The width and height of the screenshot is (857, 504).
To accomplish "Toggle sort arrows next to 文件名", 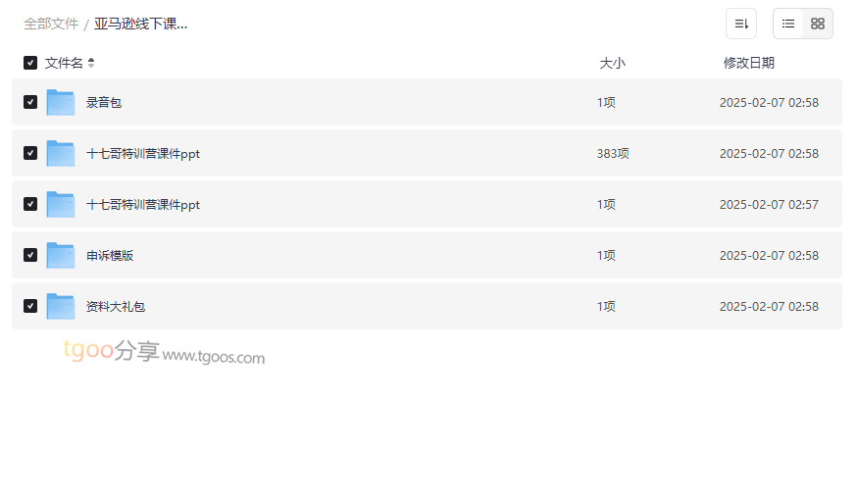I will pyautogui.click(x=91, y=63).
